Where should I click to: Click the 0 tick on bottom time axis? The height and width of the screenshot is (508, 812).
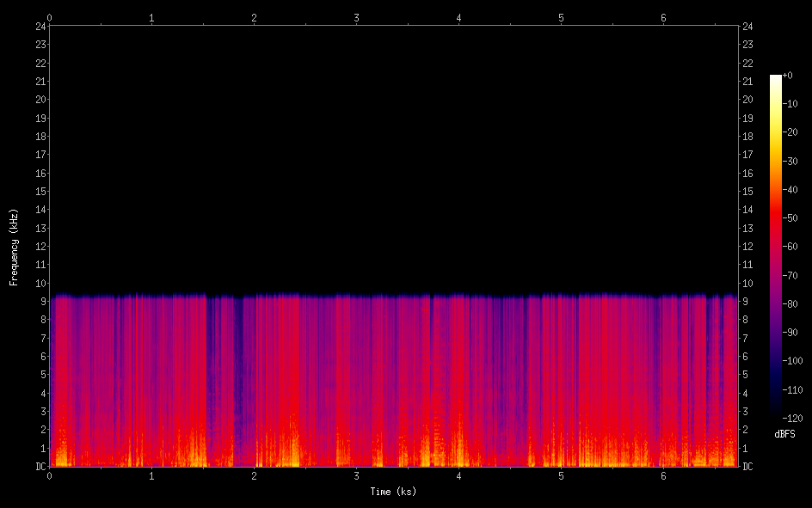pos(50,475)
